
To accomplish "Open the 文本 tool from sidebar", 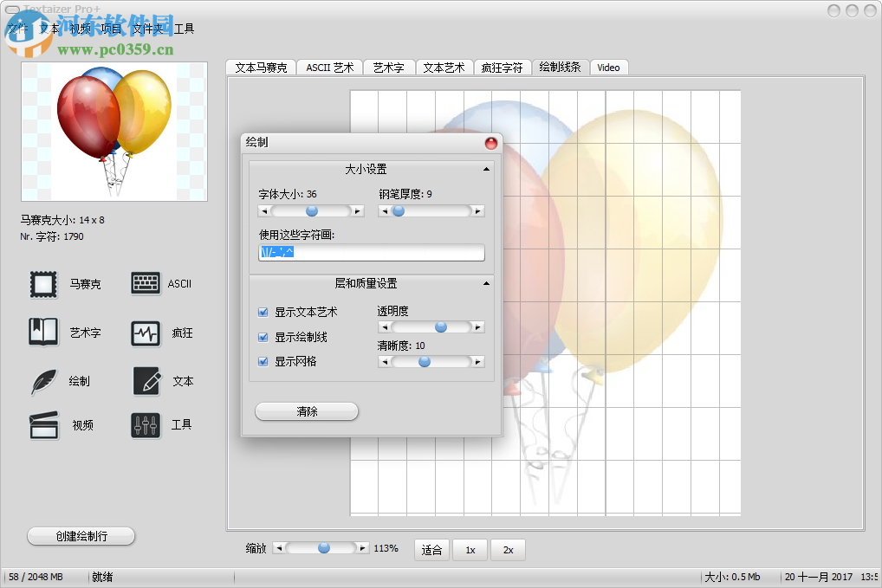I will click(145, 381).
